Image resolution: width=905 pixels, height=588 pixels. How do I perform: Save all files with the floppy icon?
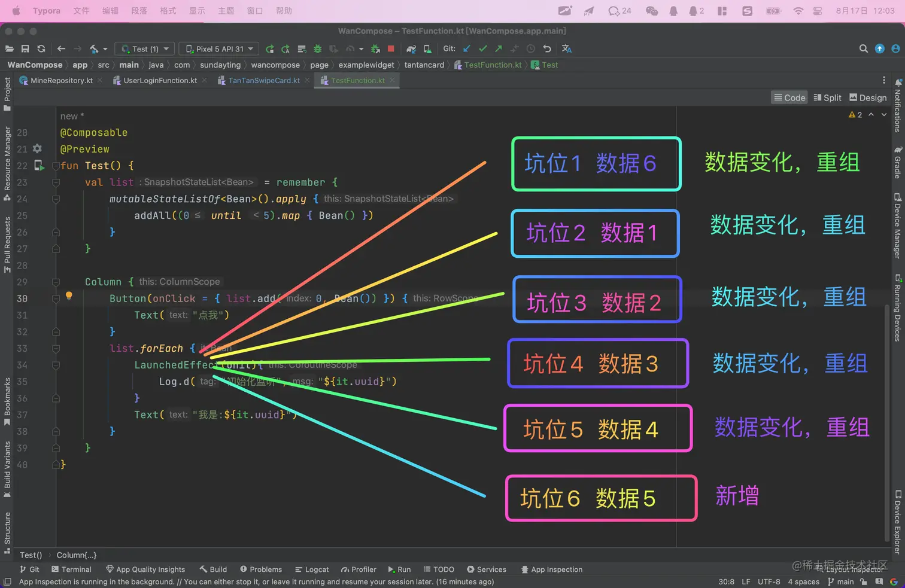click(x=25, y=49)
